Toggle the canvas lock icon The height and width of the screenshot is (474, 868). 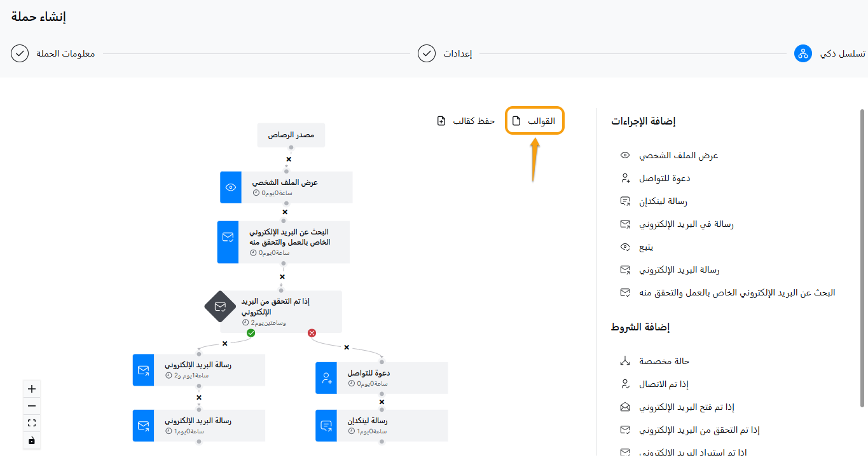32,440
